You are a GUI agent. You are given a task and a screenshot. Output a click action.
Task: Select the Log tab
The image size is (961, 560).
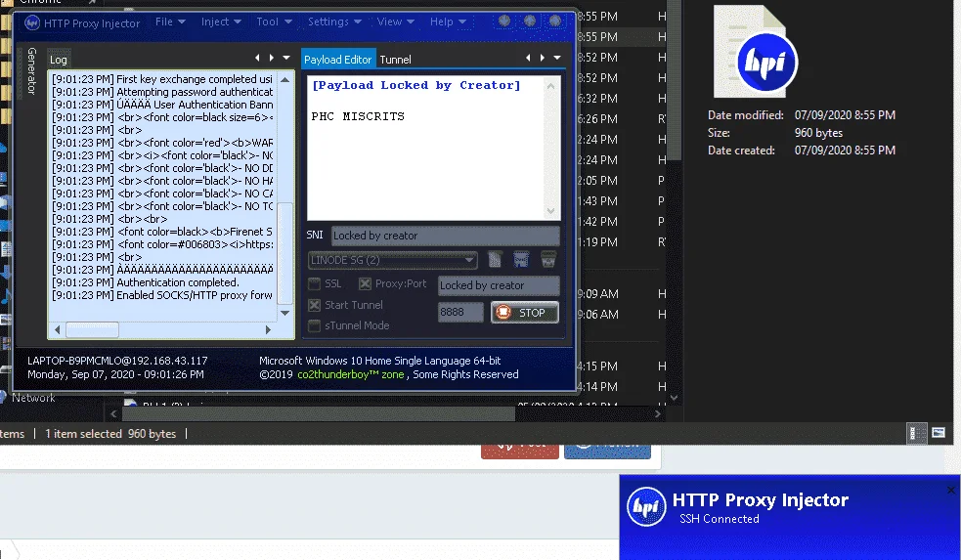pos(59,60)
